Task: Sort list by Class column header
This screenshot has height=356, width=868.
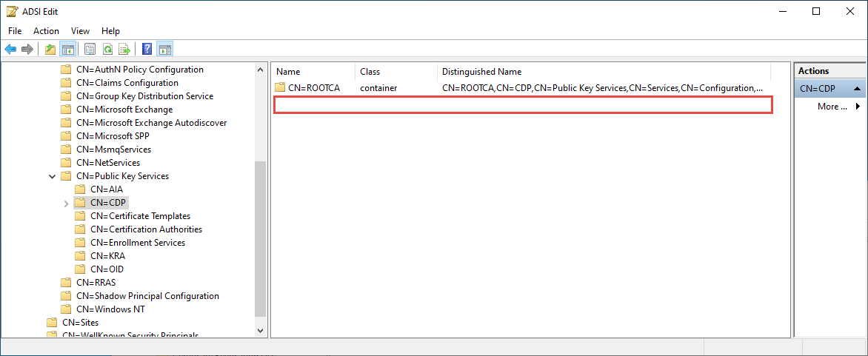Action: click(x=370, y=72)
